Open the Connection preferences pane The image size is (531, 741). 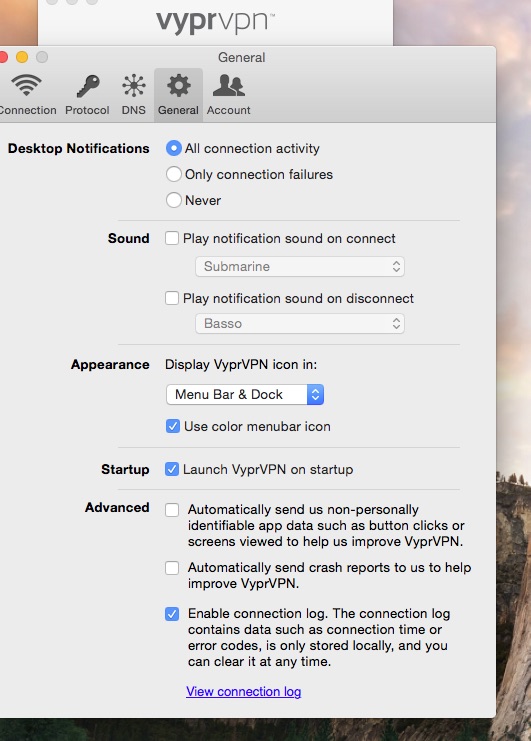pos(27,95)
